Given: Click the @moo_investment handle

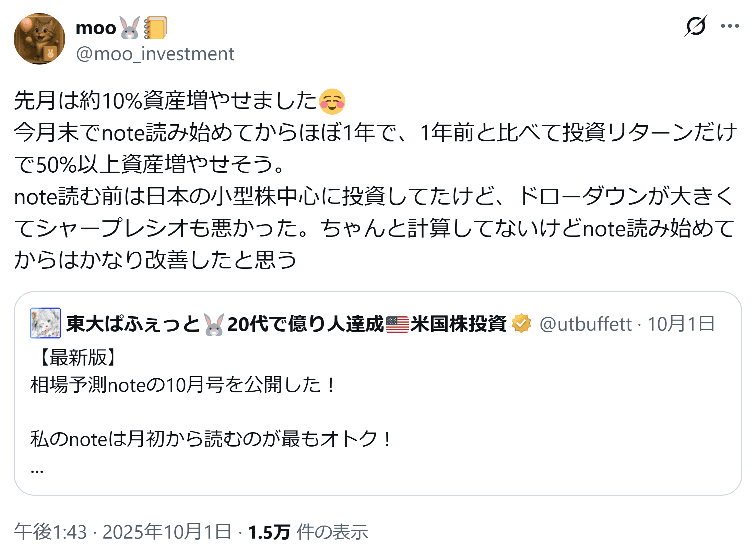Looking at the screenshot, I should (x=155, y=54).
